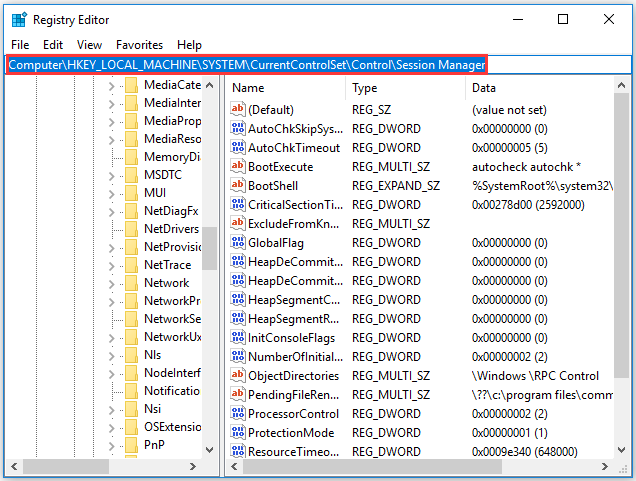Expand the Nls tree node
Viewport: 636px width, 481px height.
coord(112,356)
